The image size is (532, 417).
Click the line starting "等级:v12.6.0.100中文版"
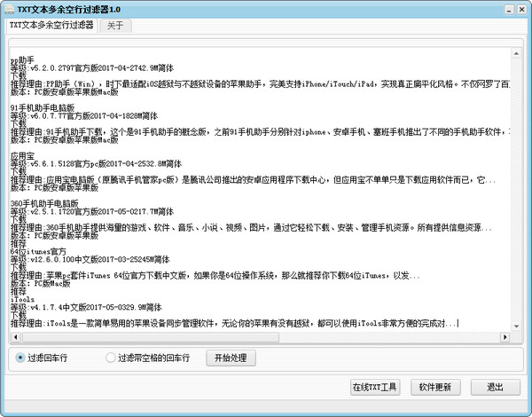tap(90, 260)
